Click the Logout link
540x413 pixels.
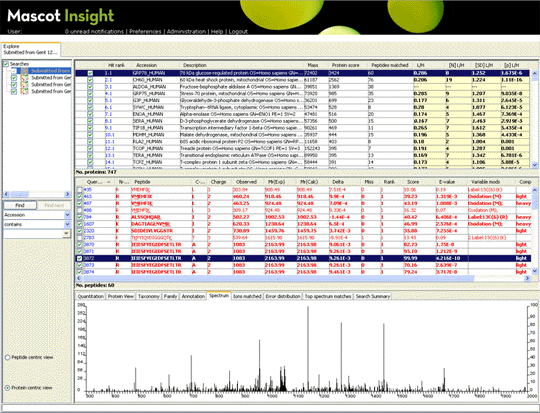[238, 31]
